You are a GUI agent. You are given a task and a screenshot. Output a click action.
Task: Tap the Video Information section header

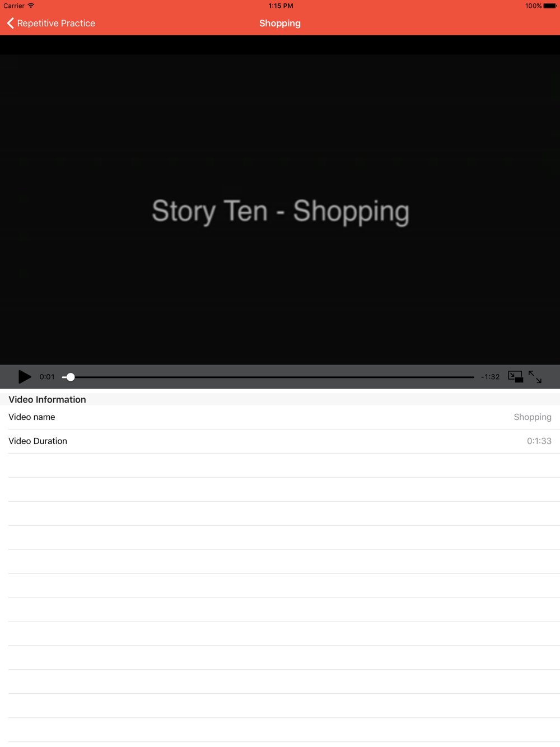(47, 399)
